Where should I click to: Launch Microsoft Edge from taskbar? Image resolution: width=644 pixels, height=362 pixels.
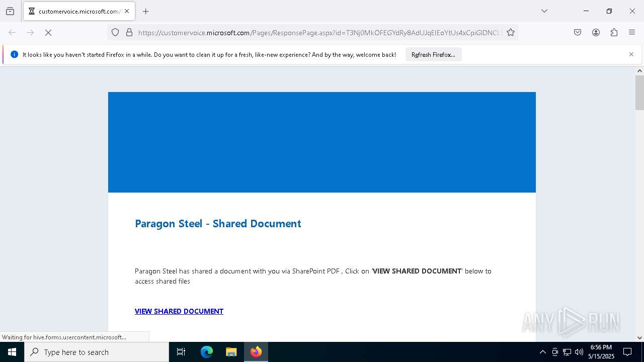click(x=207, y=352)
